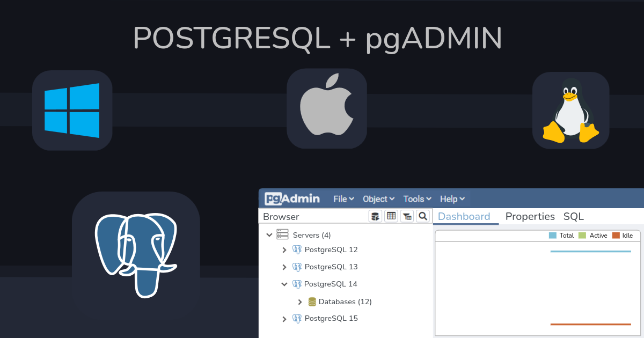Click the Apple logo tile
Viewport: 644px width, 338px height.
pyautogui.click(x=327, y=108)
